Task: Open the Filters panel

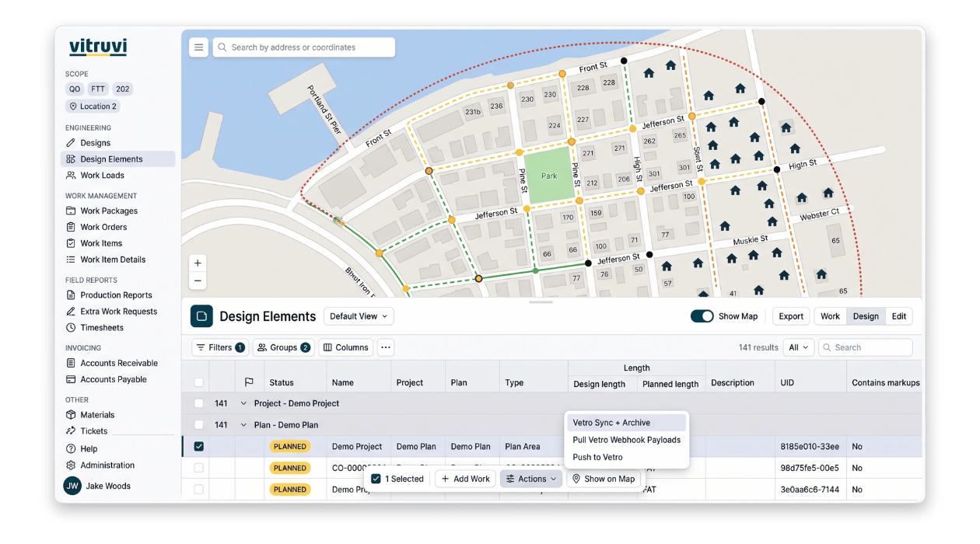Action: point(220,347)
